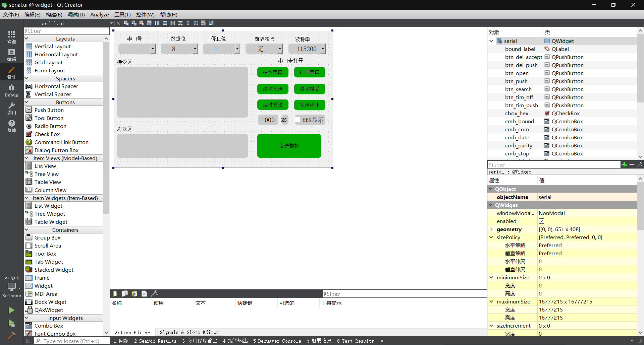Expand the geometry property row
The height and width of the screenshot is (345, 644).
click(x=491, y=229)
